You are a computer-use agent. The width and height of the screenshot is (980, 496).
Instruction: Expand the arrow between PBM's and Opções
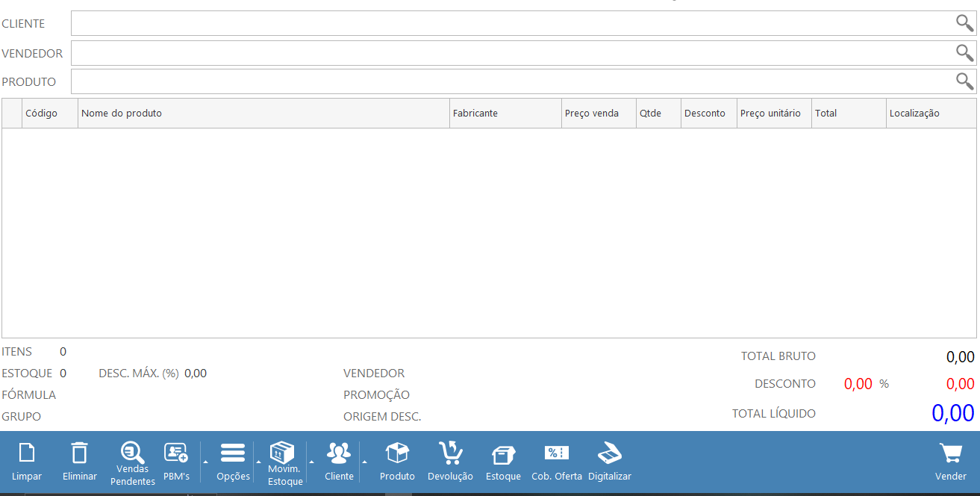coord(204,462)
